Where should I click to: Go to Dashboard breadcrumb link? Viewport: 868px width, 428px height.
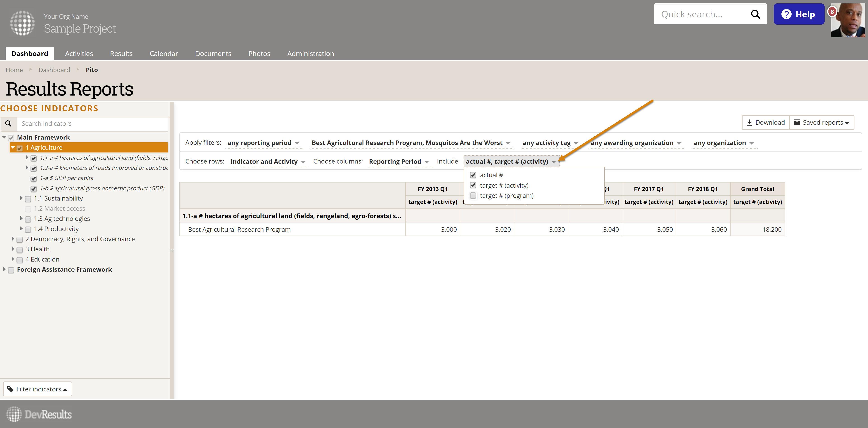point(54,70)
